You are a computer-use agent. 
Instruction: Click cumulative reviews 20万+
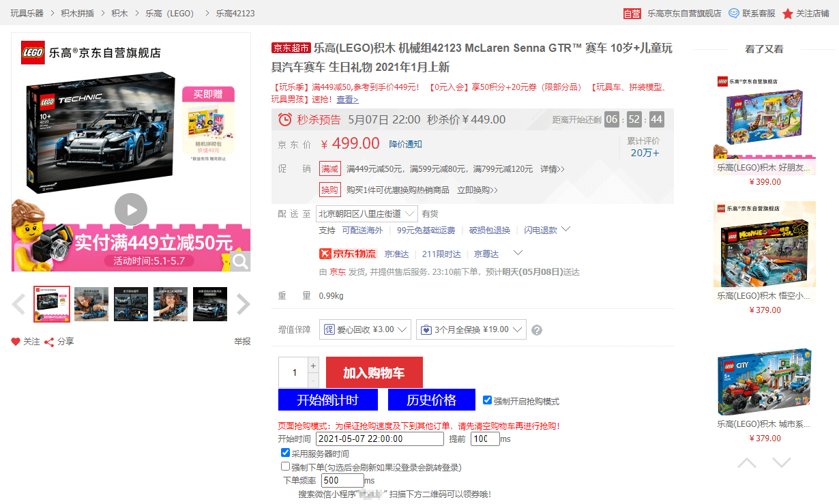click(x=645, y=153)
